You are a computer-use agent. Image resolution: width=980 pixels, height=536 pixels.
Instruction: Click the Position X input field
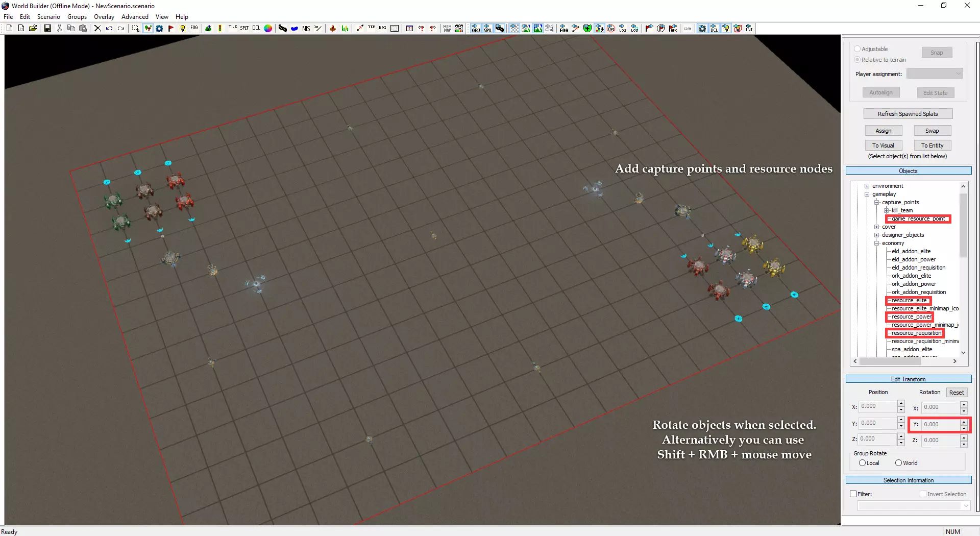pos(878,406)
